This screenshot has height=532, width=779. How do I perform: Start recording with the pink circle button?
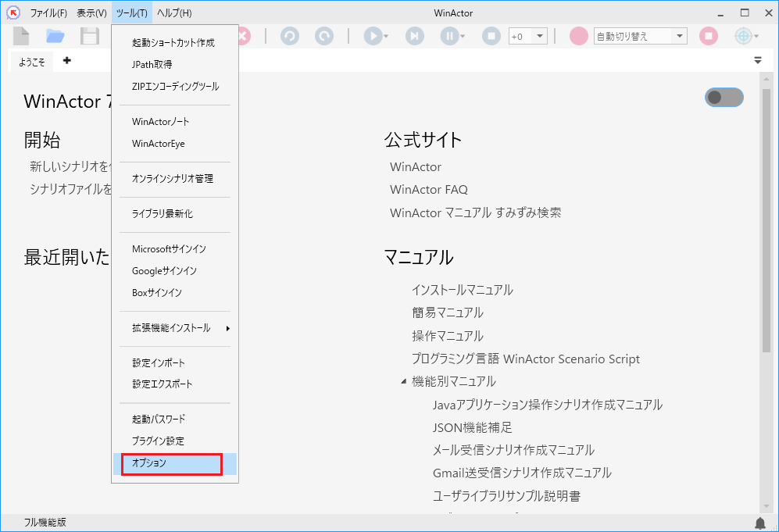tap(579, 36)
